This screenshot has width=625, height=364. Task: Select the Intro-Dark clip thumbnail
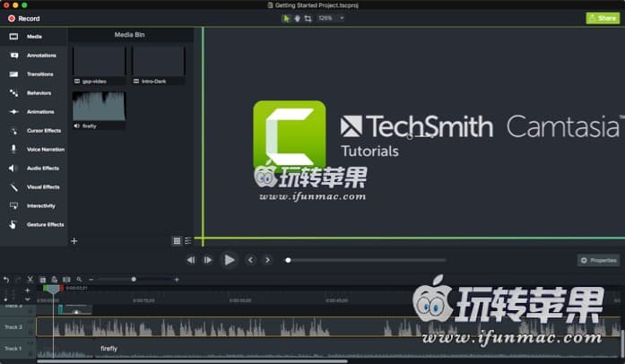coord(158,61)
